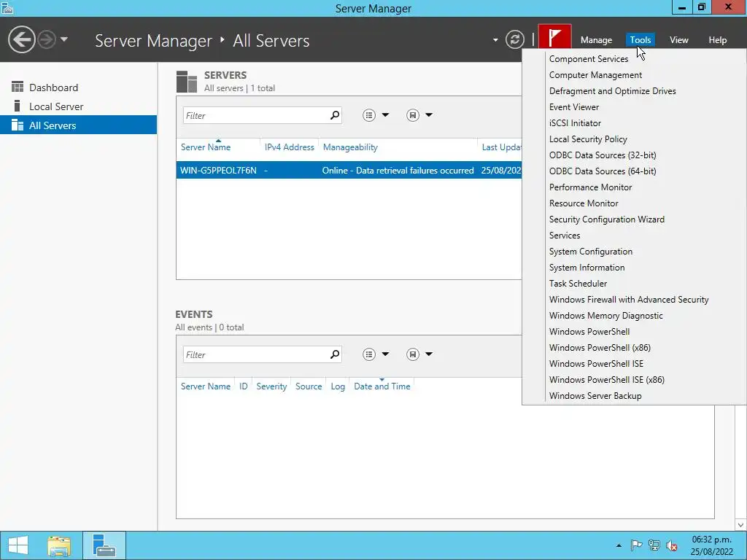Image resolution: width=747 pixels, height=560 pixels.
Task: Open Task Scheduler
Action: pyautogui.click(x=578, y=284)
